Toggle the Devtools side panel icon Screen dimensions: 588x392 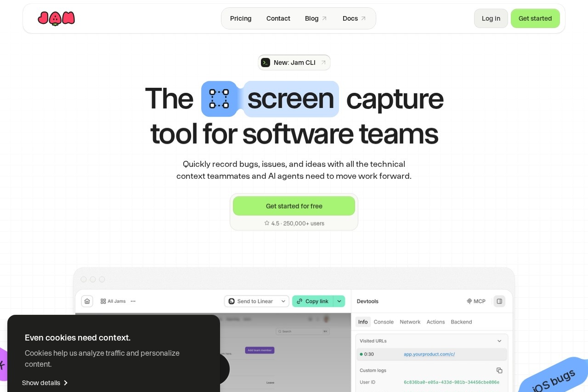click(x=499, y=301)
